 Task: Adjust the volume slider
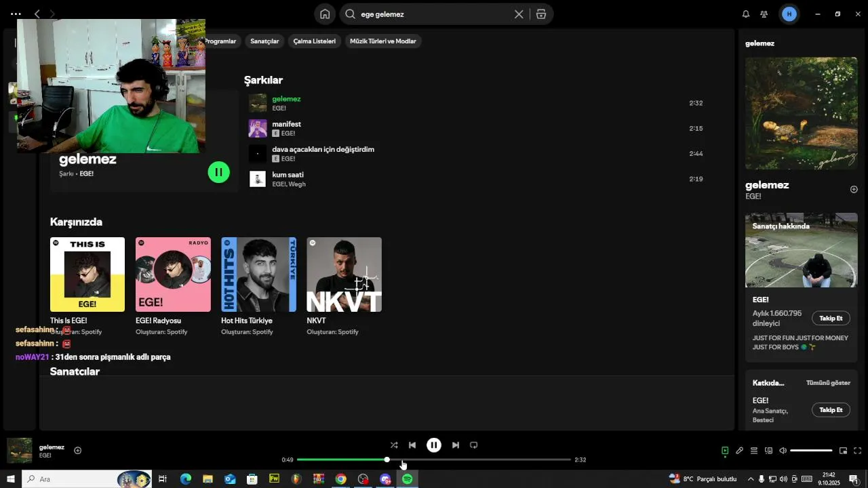pyautogui.click(x=811, y=451)
